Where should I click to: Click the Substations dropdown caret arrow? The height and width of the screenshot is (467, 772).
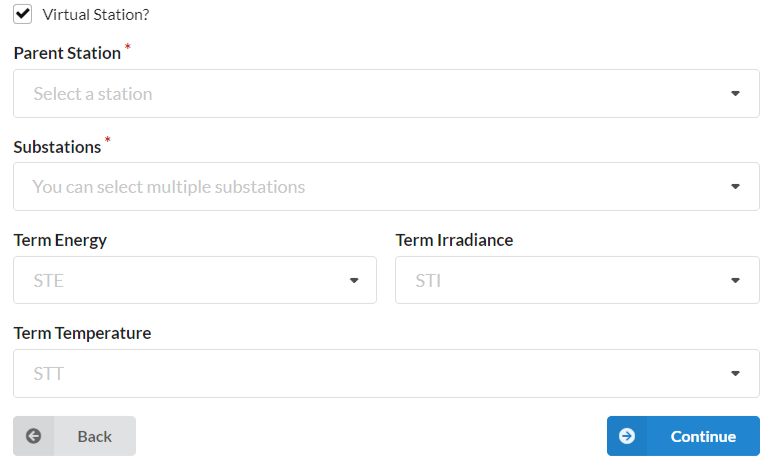click(x=735, y=187)
